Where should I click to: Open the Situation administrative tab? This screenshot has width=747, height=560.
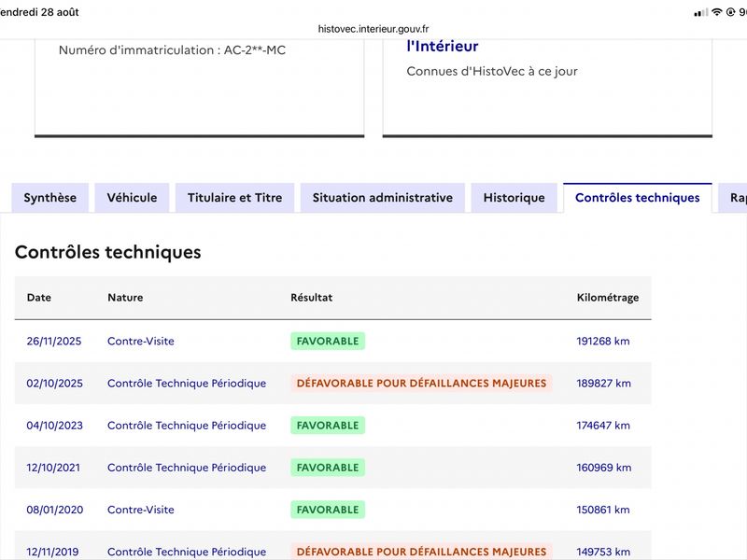pyautogui.click(x=383, y=198)
